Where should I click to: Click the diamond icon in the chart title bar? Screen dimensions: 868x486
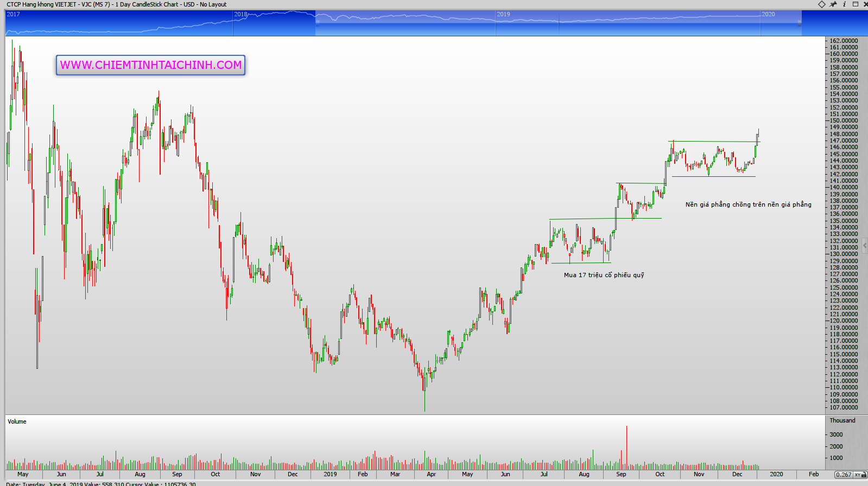coord(822,4)
